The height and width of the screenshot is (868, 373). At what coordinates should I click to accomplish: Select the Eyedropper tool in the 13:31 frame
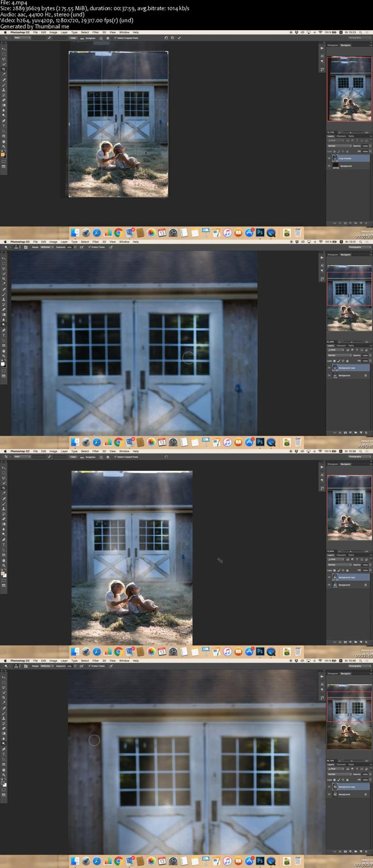tap(4, 284)
